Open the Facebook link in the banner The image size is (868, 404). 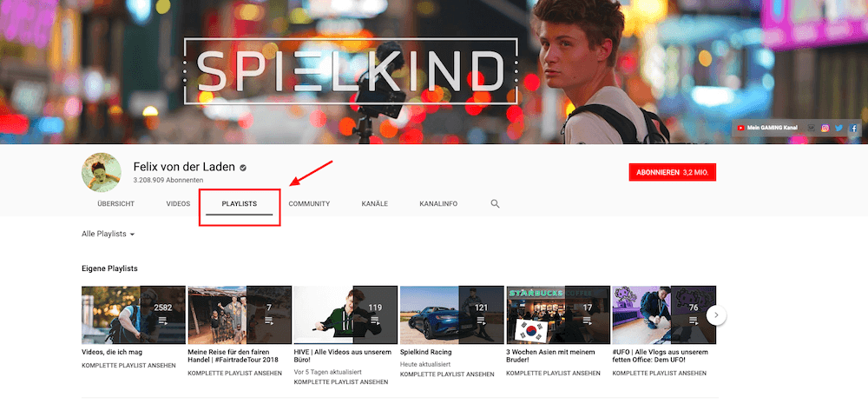click(x=853, y=128)
